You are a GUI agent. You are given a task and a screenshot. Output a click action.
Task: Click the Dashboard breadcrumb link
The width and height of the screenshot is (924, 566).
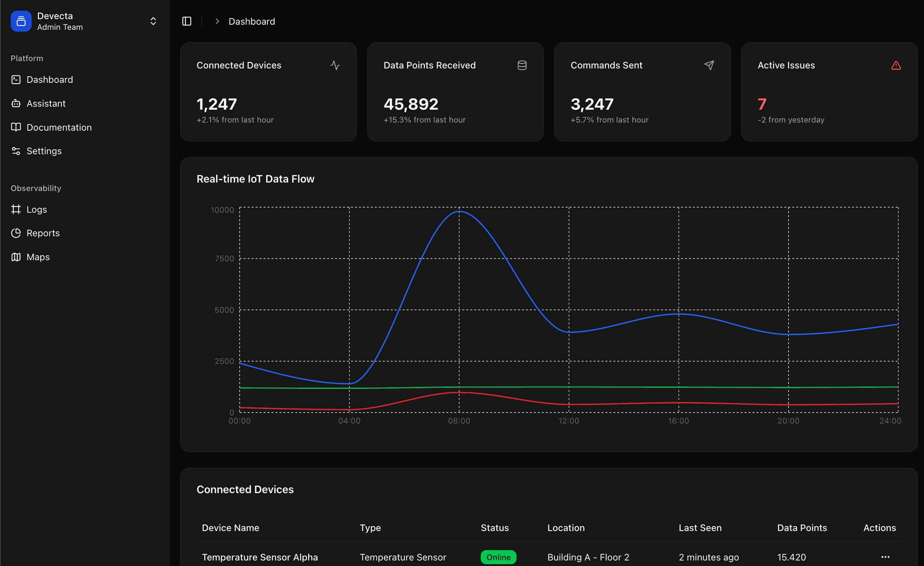252,21
